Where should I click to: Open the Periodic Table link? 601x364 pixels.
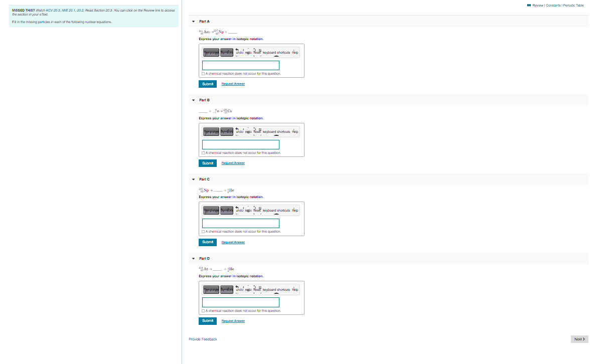point(573,6)
